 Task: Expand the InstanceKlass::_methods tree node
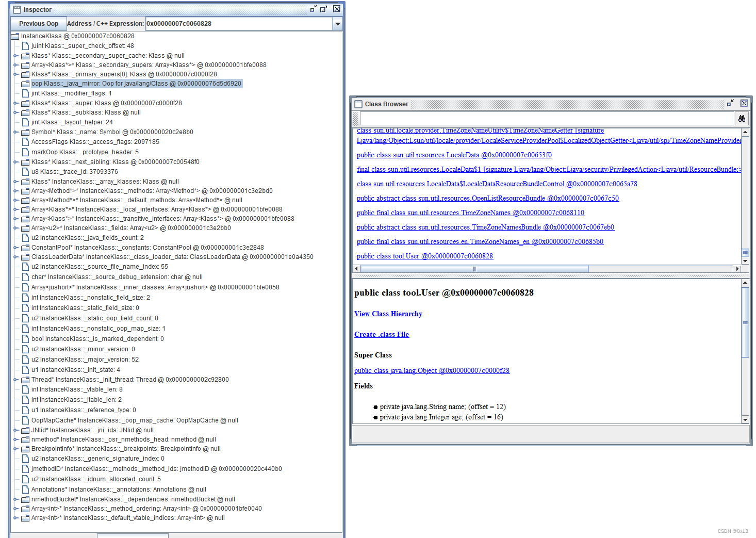click(16, 190)
